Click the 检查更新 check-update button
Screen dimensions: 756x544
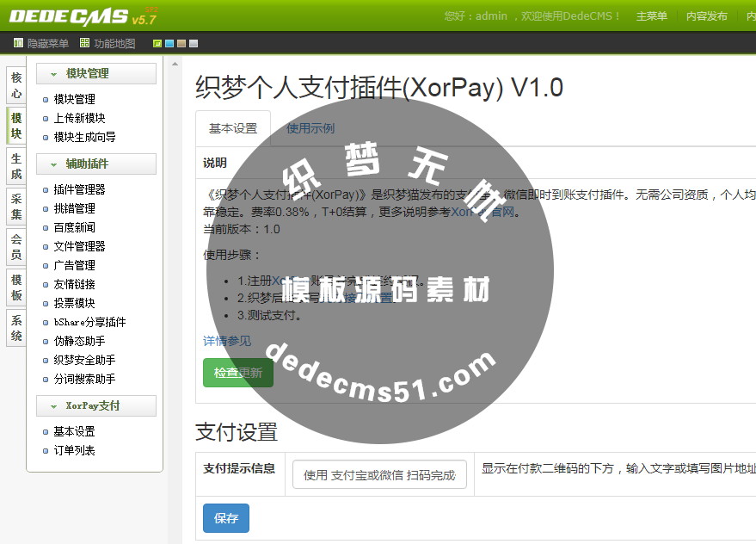click(238, 373)
